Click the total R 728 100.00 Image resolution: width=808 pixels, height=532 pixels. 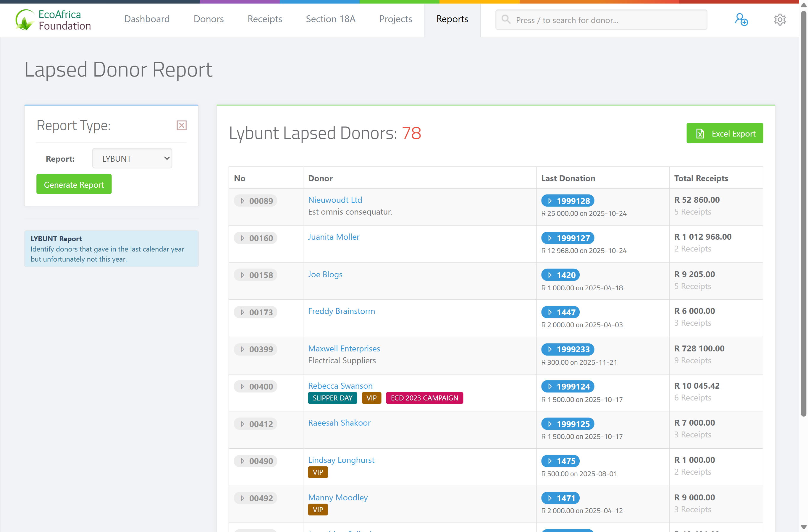click(x=699, y=348)
